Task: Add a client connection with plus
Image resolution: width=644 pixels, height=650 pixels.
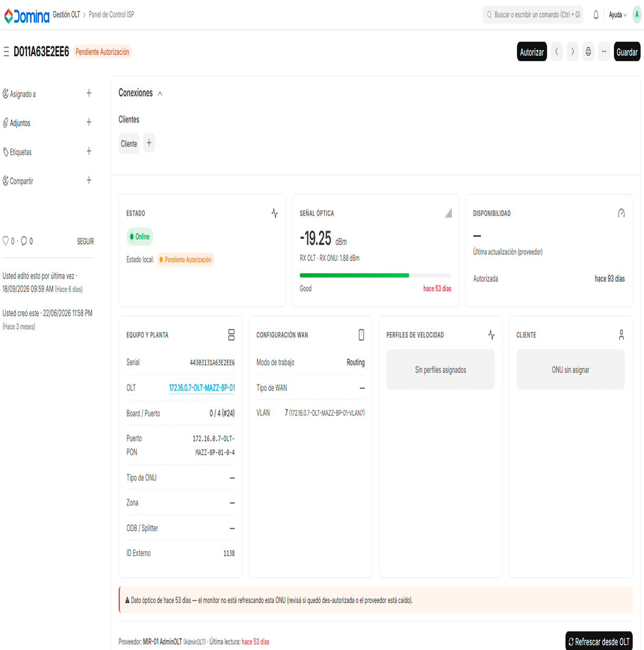Action: (149, 143)
